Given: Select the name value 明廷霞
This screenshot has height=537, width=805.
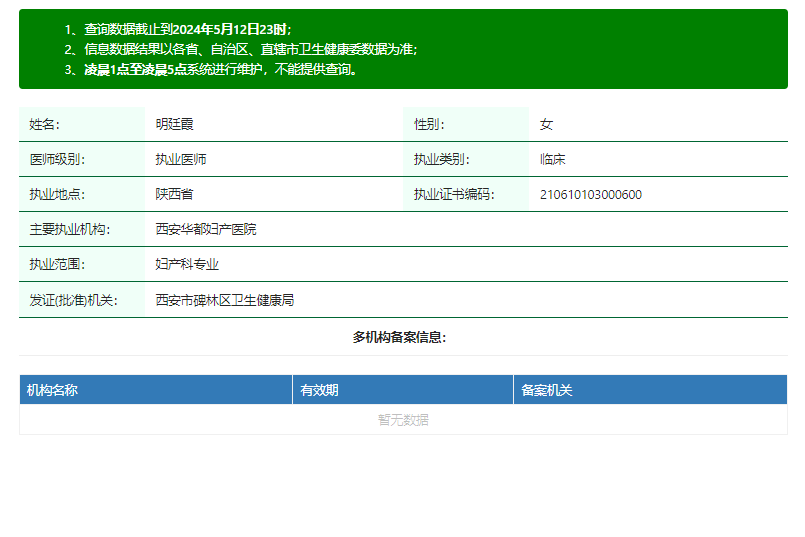Looking at the screenshot, I should coord(175,124).
